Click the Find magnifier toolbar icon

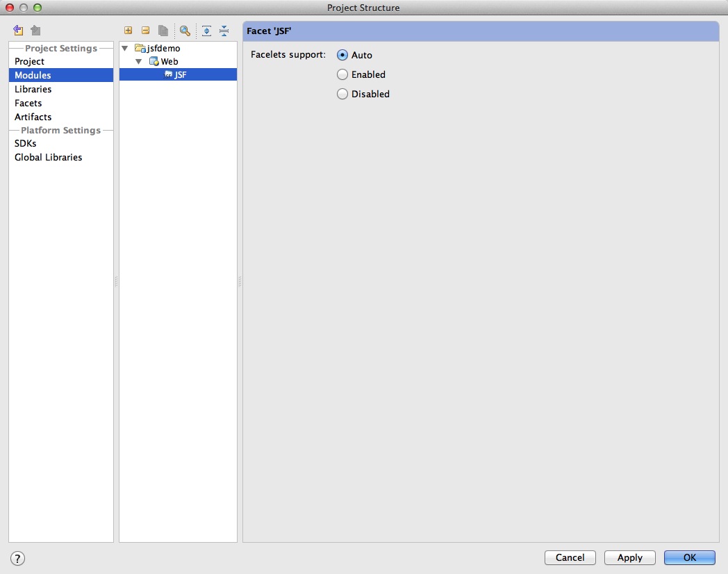click(x=185, y=31)
